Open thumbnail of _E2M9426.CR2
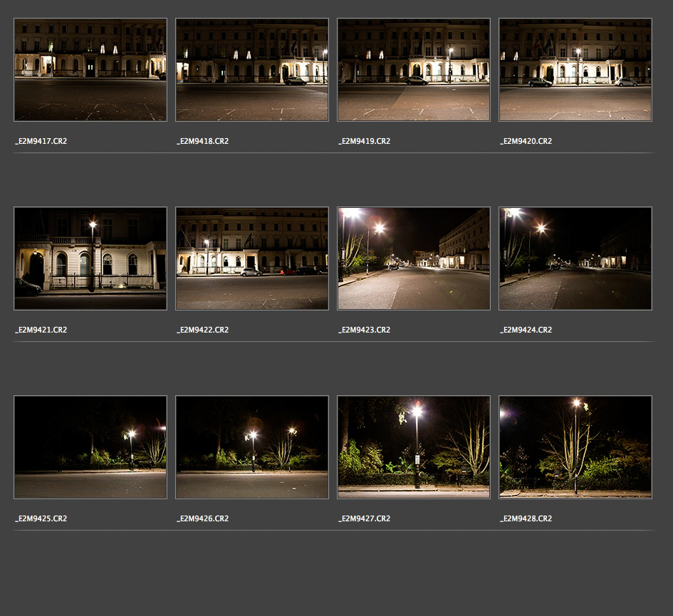 [252, 447]
